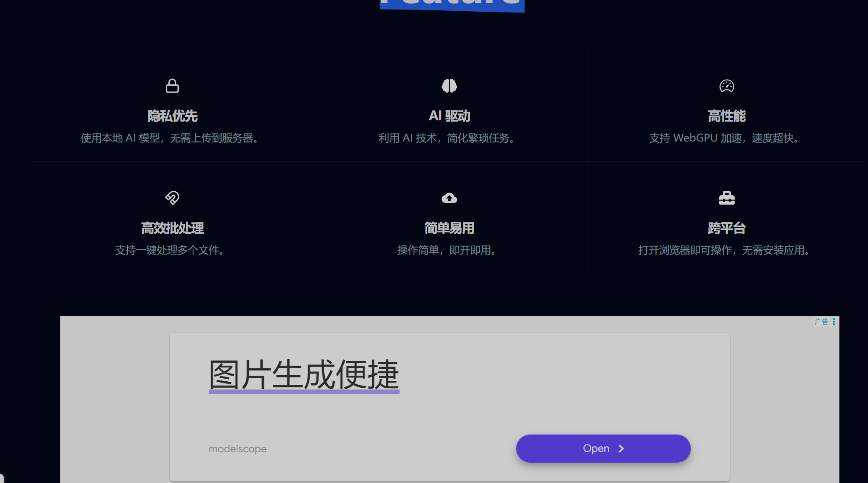Image resolution: width=868 pixels, height=483 pixels.
Task: Click the AI 驱动 brain icon
Action: coord(449,86)
